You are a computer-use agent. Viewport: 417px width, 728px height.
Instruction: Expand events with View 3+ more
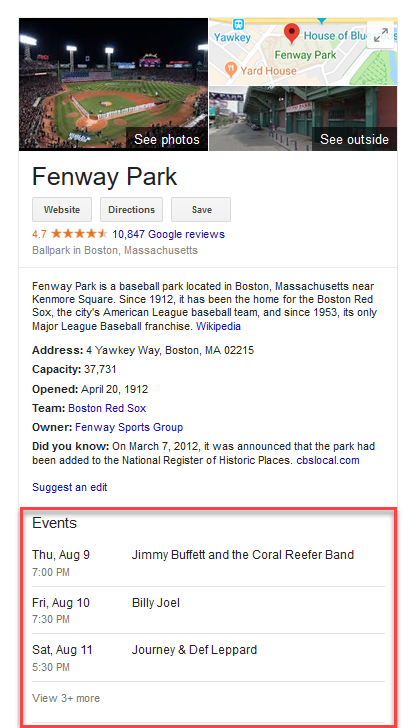tap(66, 698)
